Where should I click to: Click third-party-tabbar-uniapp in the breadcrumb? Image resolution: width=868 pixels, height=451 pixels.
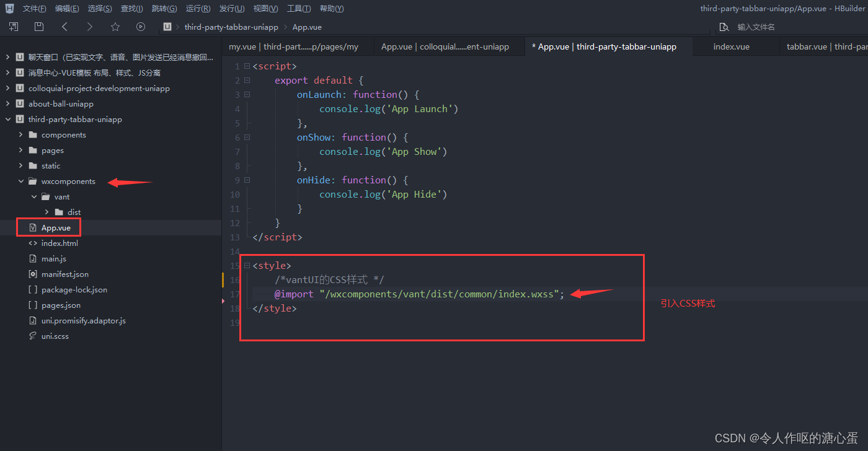231,27
